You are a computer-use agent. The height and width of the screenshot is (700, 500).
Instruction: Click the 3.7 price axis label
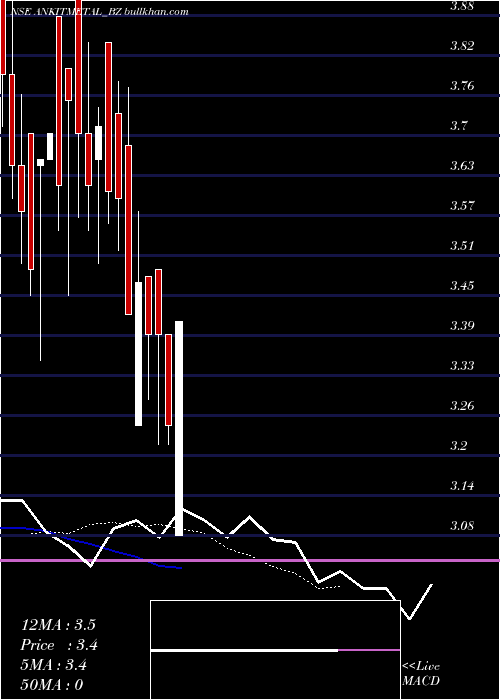point(459,125)
